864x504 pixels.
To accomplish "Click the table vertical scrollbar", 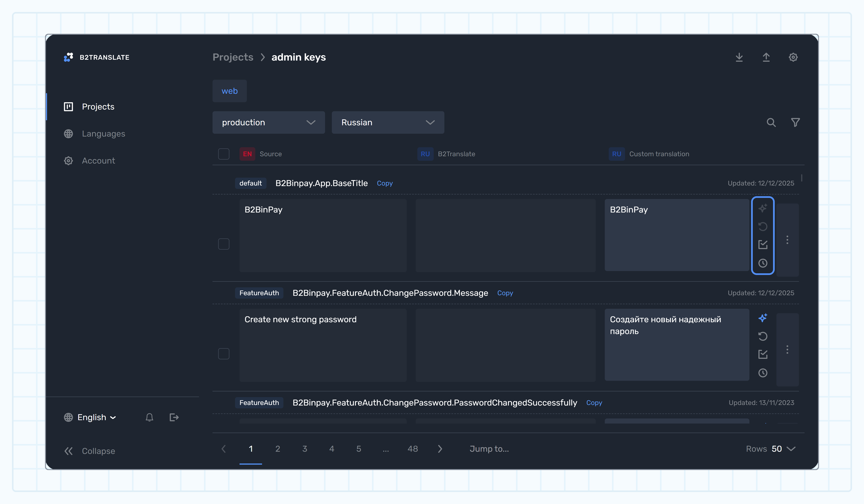I will (802, 178).
